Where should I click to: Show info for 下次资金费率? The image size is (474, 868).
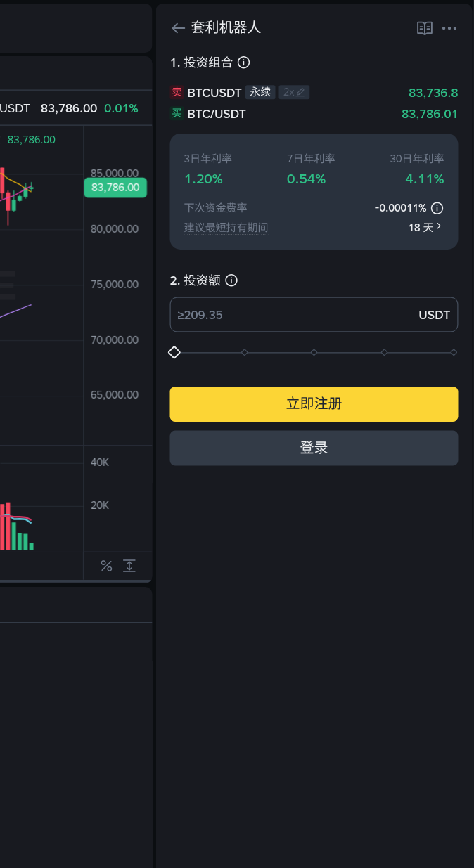pyautogui.click(x=437, y=208)
